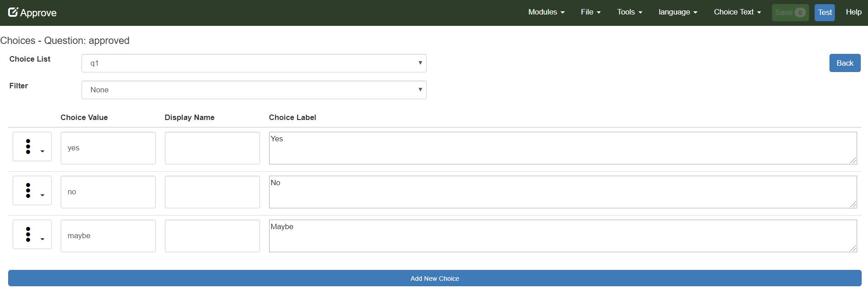Image resolution: width=868 pixels, height=298 pixels.
Task: Click the Test button
Action: tap(825, 13)
